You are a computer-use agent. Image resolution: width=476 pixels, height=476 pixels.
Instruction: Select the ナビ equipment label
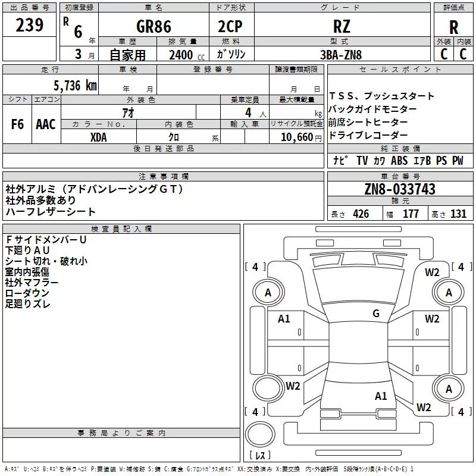[x=341, y=161]
